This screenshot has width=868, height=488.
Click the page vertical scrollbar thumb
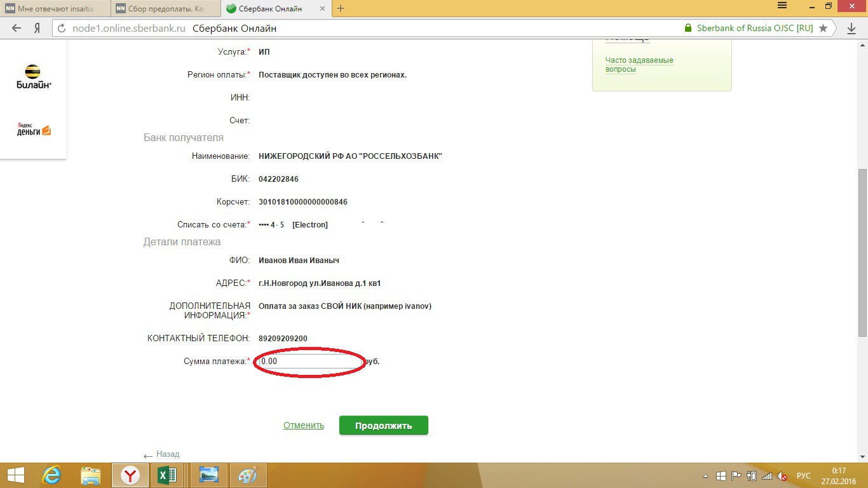tap(862, 252)
